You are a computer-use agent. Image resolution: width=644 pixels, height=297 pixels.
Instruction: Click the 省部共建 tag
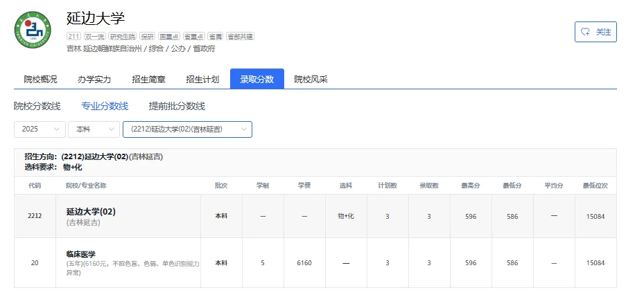[x=241, y=37]
